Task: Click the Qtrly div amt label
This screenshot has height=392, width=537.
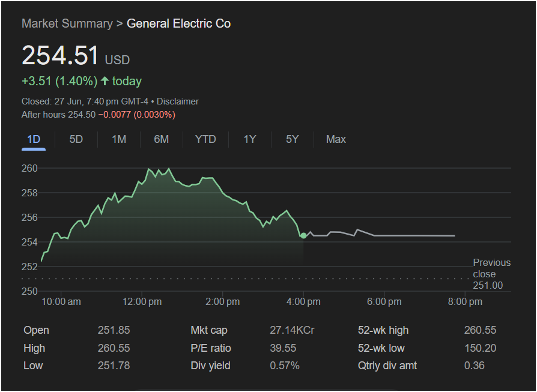Action: 387,366
